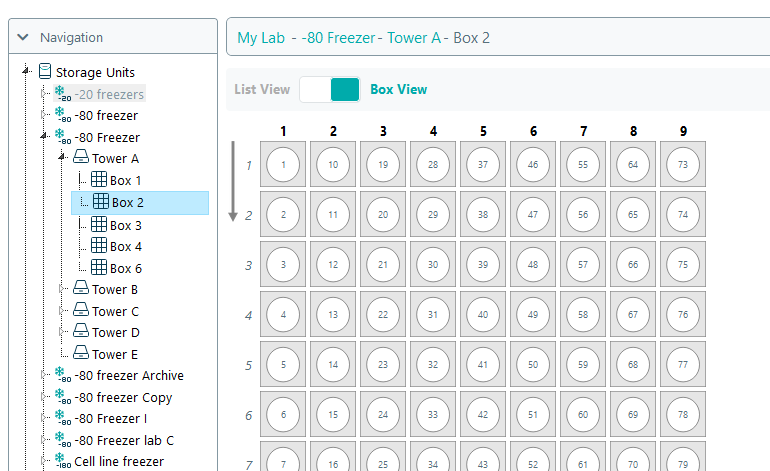770x471 pixels.
Task: Select Box 3 in the tree
Action: [125, 225]
